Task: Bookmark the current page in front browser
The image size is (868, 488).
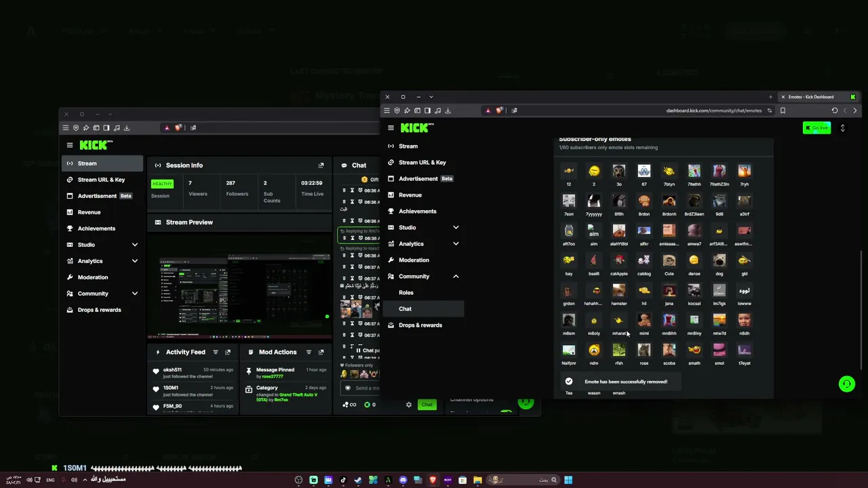Action: [x=783, y=110]
